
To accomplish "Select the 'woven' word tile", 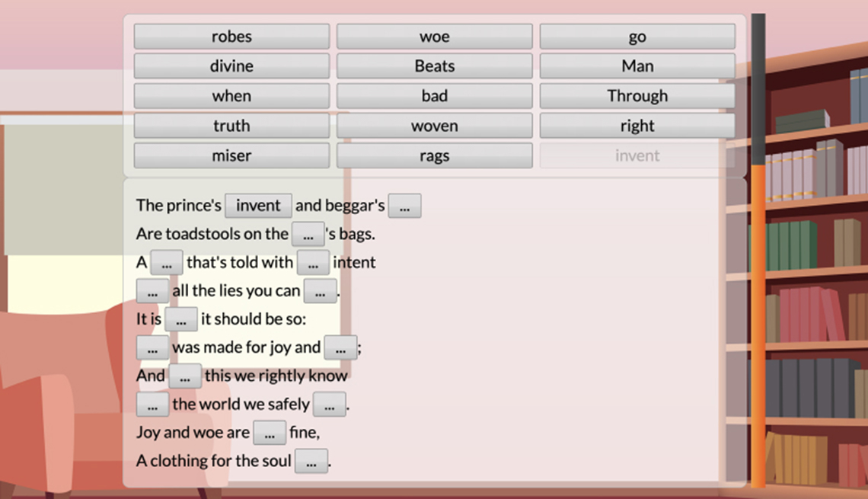I will pos(434,126).
